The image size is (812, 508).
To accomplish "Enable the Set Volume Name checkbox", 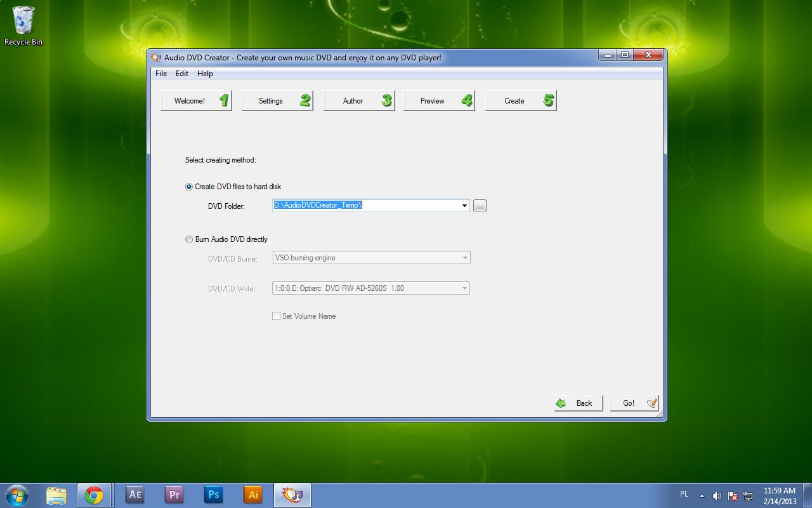I will point(276,316).
